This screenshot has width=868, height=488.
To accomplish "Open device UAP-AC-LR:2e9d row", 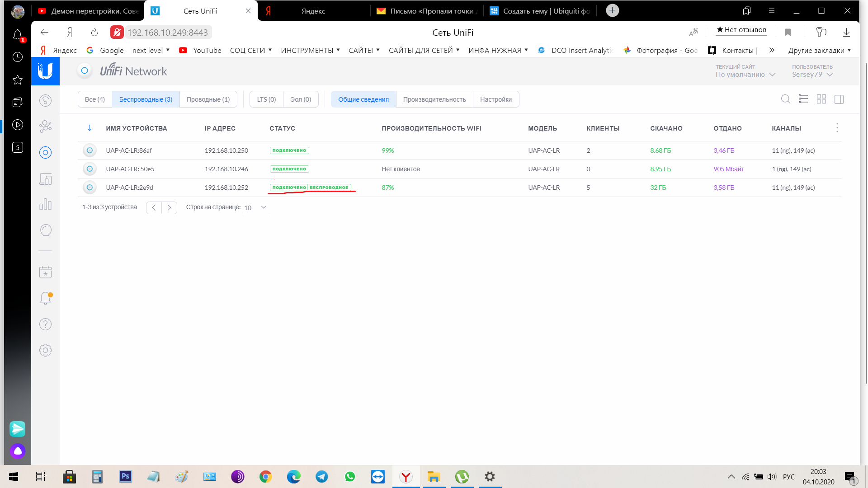I will tap(459, 188).
